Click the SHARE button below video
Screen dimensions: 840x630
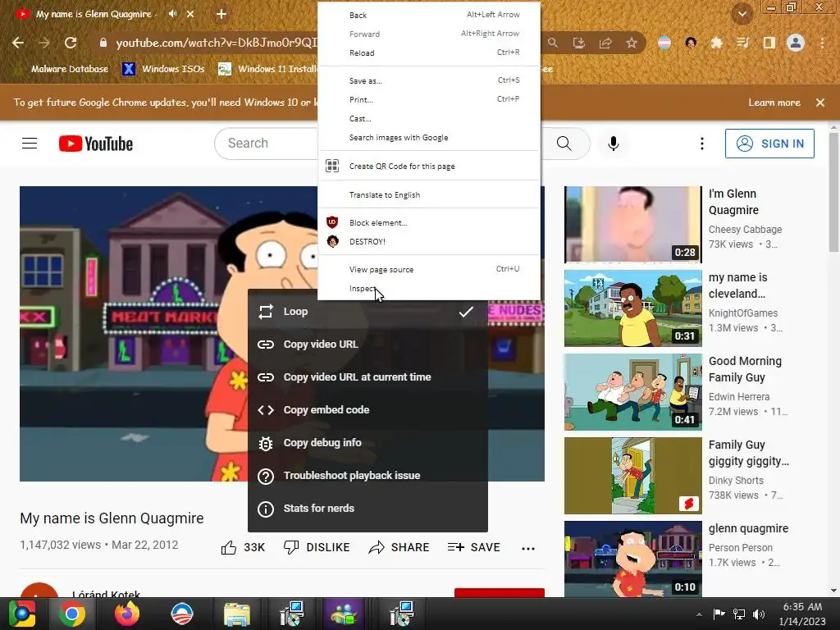[x=399, y=547]
